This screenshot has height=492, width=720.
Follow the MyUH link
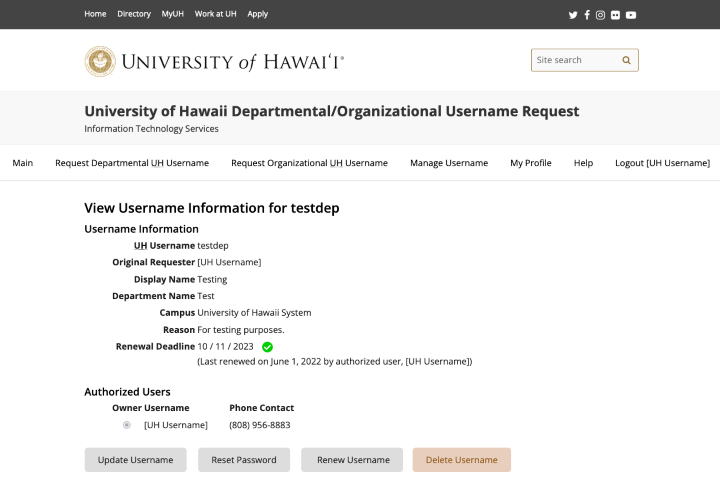[173, 14]
